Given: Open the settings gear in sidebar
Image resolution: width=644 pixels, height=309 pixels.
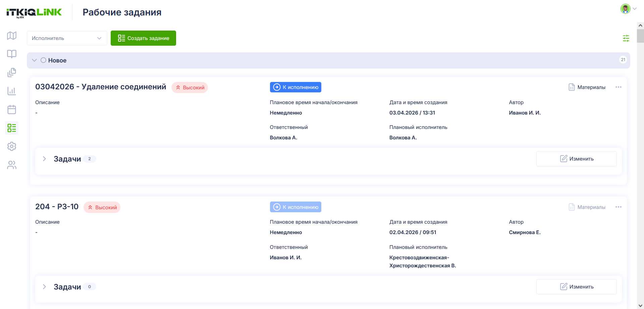Looking at the screenshot, I should pyautogui.click(x=12, y=146).
